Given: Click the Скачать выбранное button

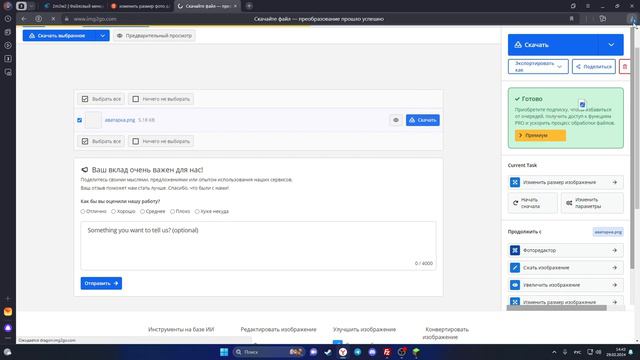Looking at the screenshot, I should tap(60, 36).
